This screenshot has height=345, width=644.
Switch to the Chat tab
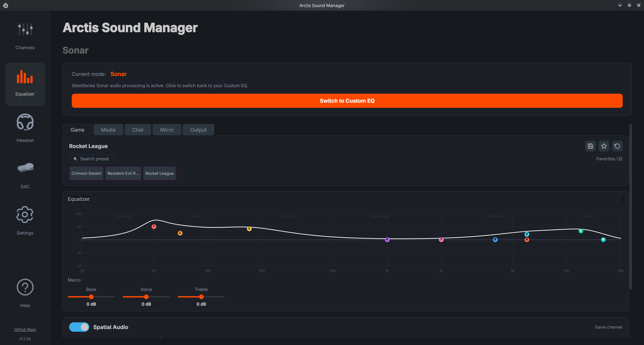click(138, 130)
